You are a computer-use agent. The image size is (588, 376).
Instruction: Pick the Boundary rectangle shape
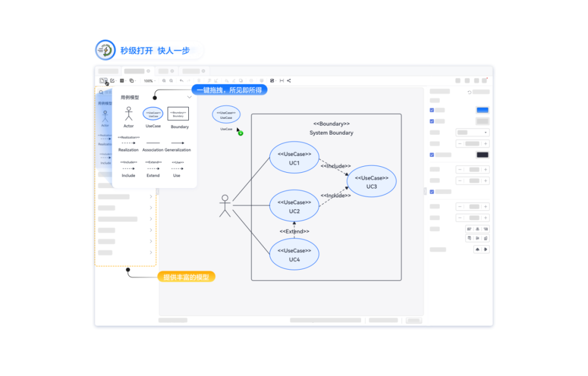(178, 114)
